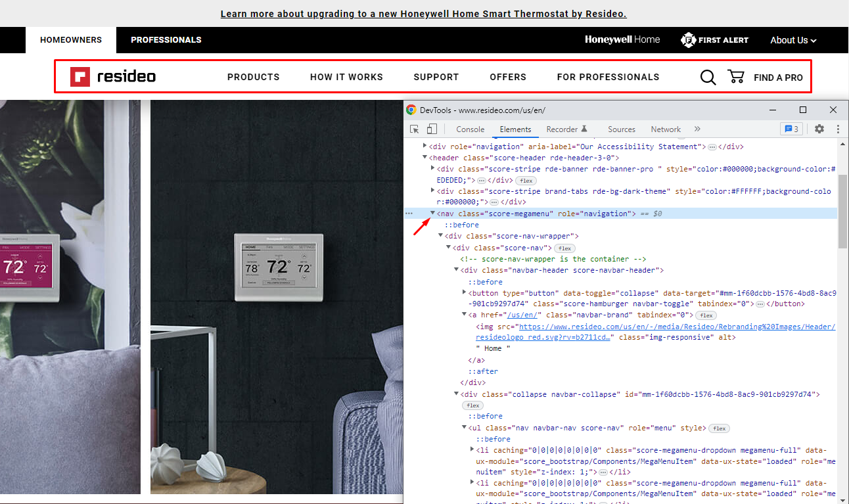
Task: Collapse the score-nav-wrapper div
Action: pyautogui.click(x=440, y=236)
